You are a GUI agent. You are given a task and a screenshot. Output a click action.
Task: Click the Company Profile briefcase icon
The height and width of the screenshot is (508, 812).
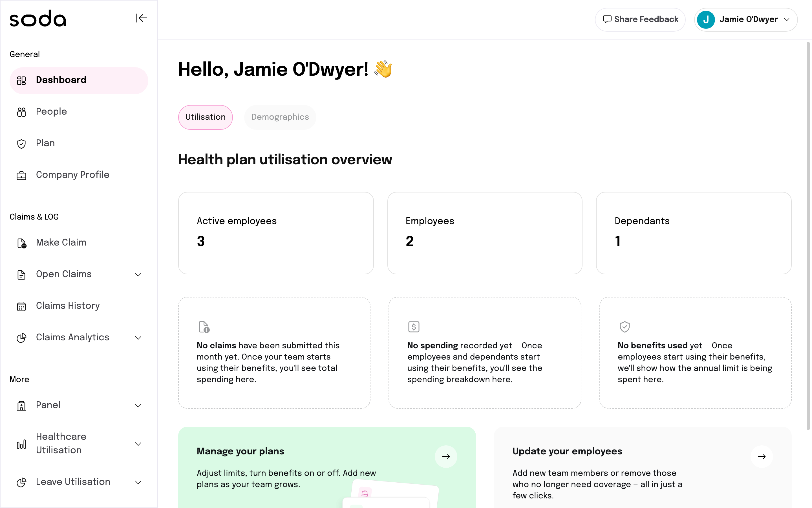(x=21, y=175)
